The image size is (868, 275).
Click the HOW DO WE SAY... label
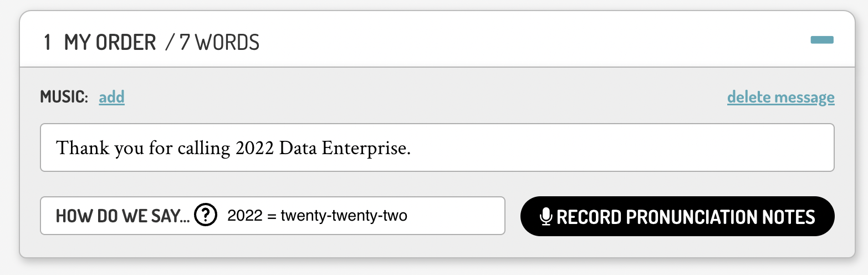tap(122, 216)
